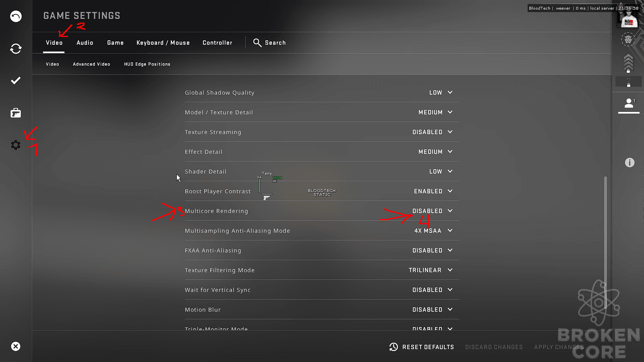The image size is (644, 362).
Task: Click the settings list vertical scrollbar
Action: (x=605, y=242)
